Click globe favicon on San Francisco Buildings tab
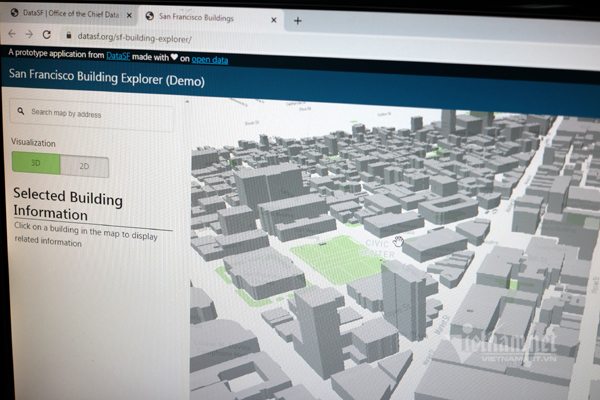Viewport: 600px width, 400px height. (x=149, y=16)
